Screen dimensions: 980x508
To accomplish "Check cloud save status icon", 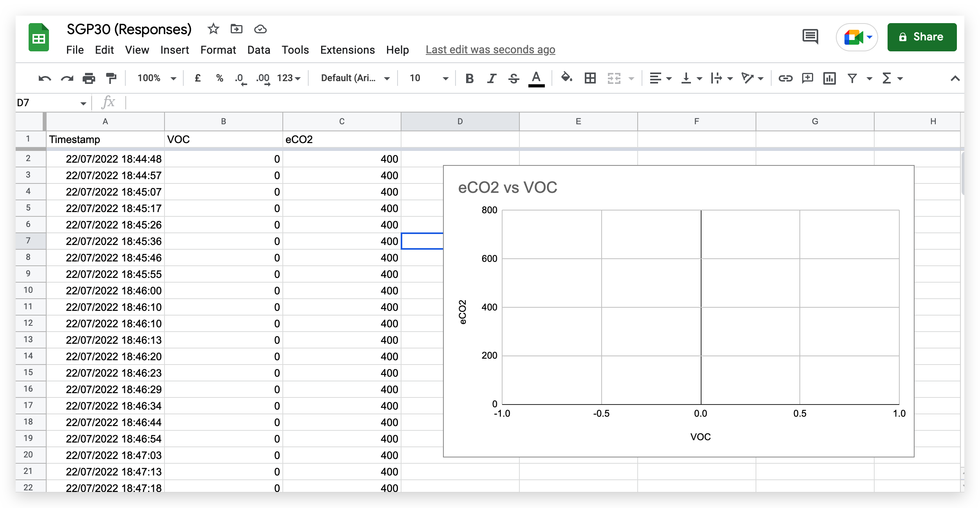I will (260, 29).
